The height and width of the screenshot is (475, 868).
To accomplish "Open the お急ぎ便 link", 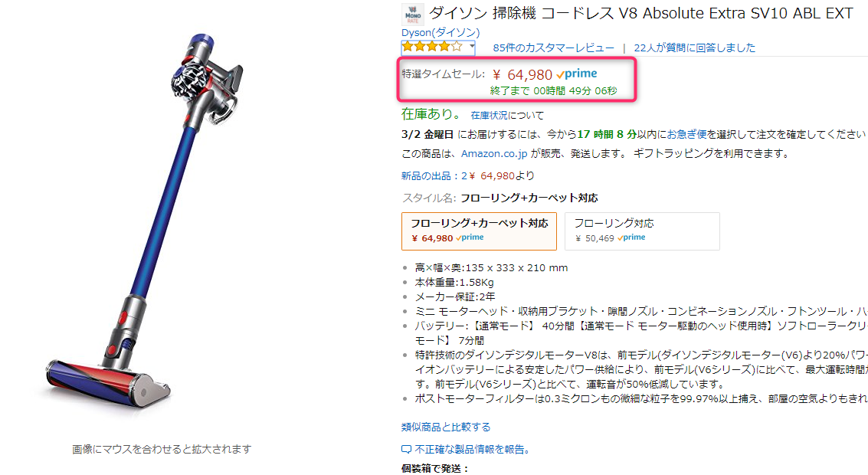I will [686, 134].
